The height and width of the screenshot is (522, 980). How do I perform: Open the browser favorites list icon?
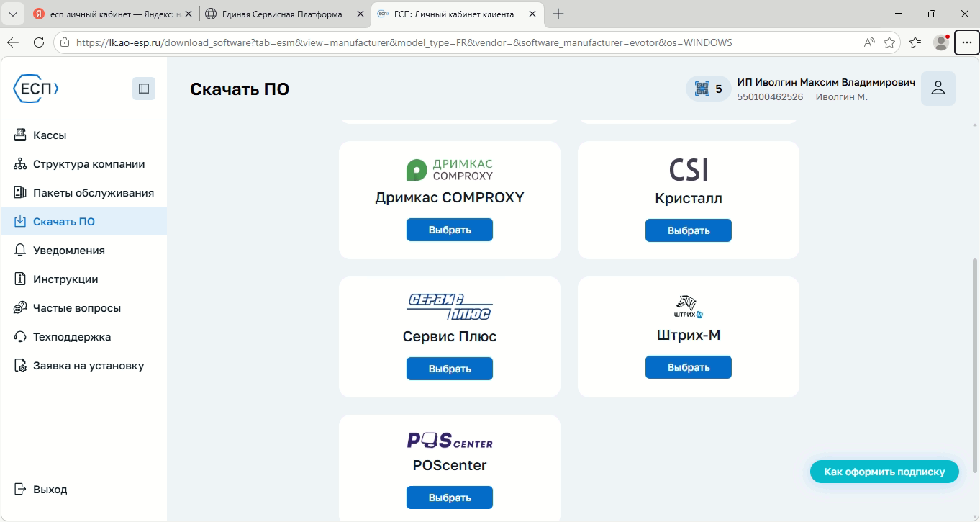915,42
